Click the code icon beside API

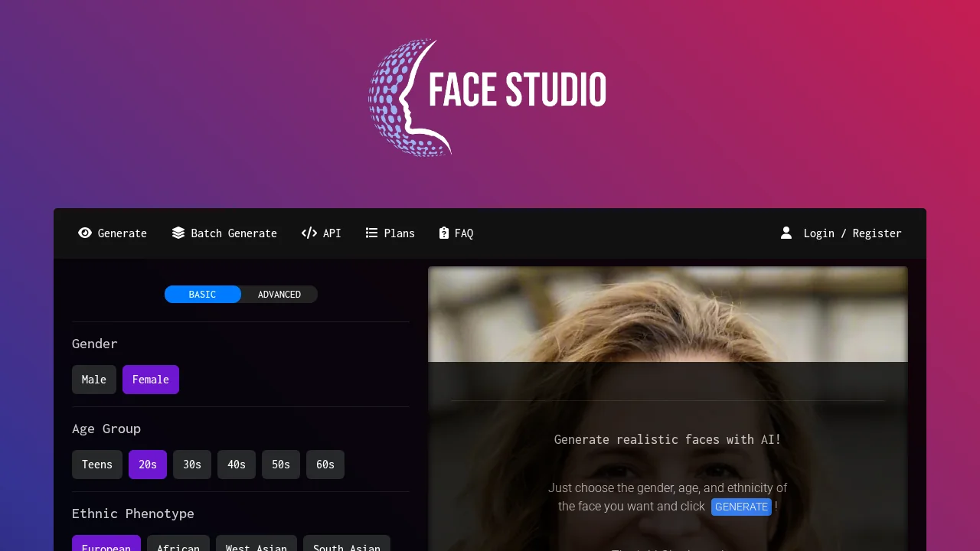(309, 233)
